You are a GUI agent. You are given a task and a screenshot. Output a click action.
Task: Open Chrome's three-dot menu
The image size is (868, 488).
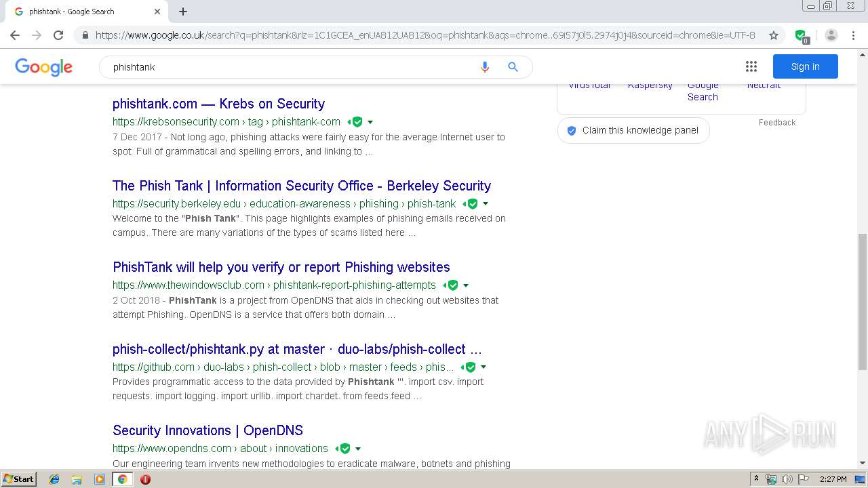853,35
